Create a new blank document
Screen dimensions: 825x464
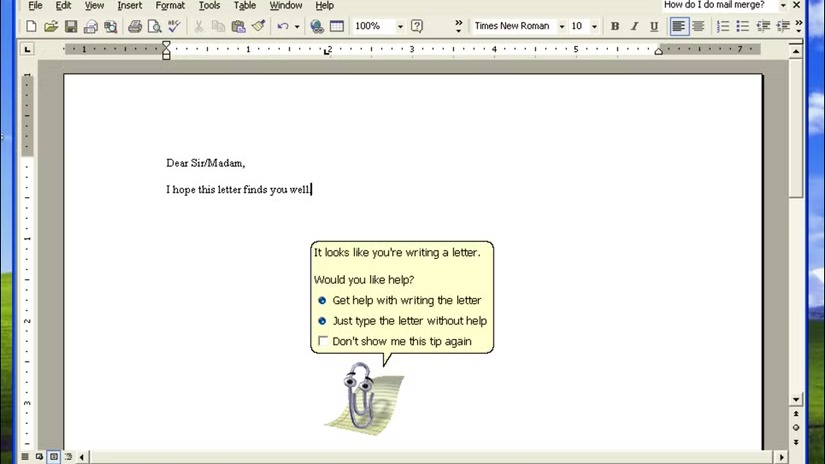[31, 26]
